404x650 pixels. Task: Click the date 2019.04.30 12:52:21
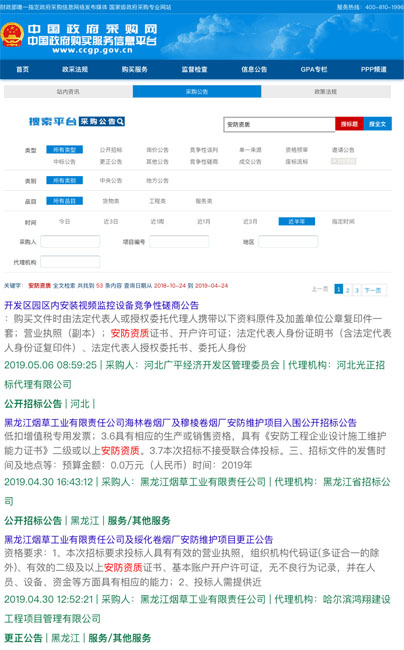coord(48,599)
